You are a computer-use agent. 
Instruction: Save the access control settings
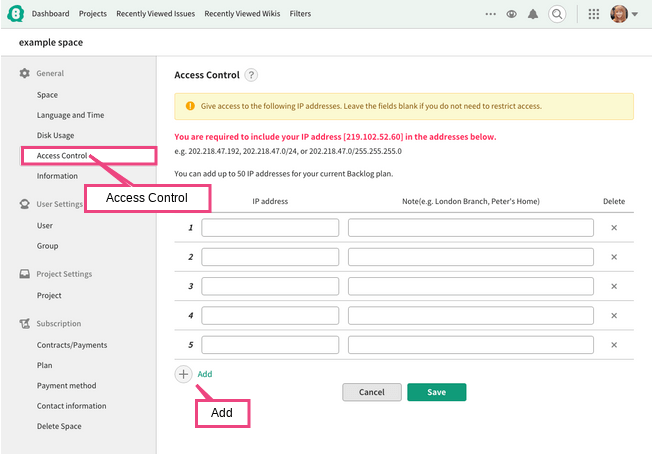point(437,392)
